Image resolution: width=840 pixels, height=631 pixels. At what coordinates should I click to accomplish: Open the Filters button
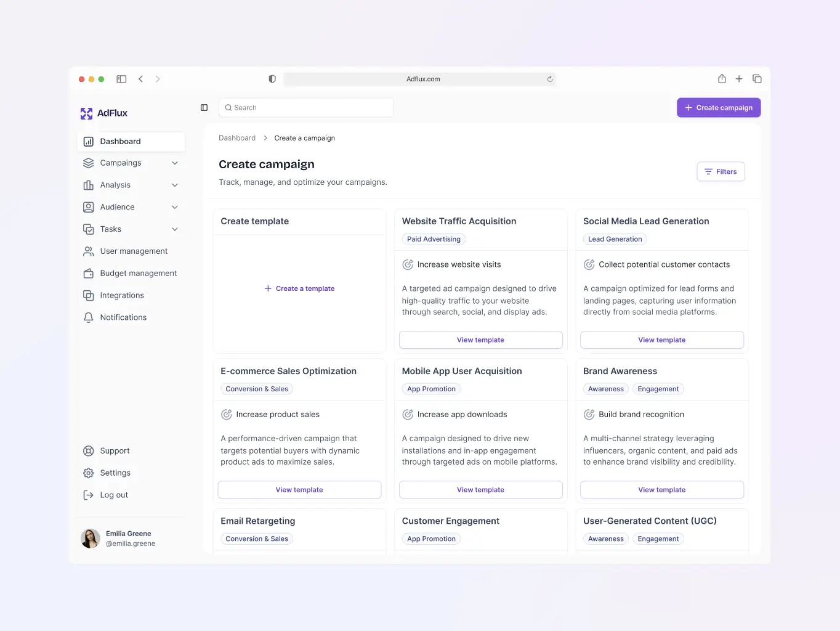pyautogui.click(x=721, y=172)
